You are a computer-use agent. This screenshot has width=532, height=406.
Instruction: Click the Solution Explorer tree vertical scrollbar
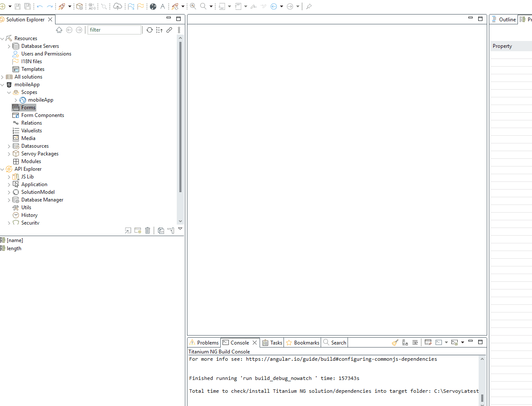pos(180,115)
